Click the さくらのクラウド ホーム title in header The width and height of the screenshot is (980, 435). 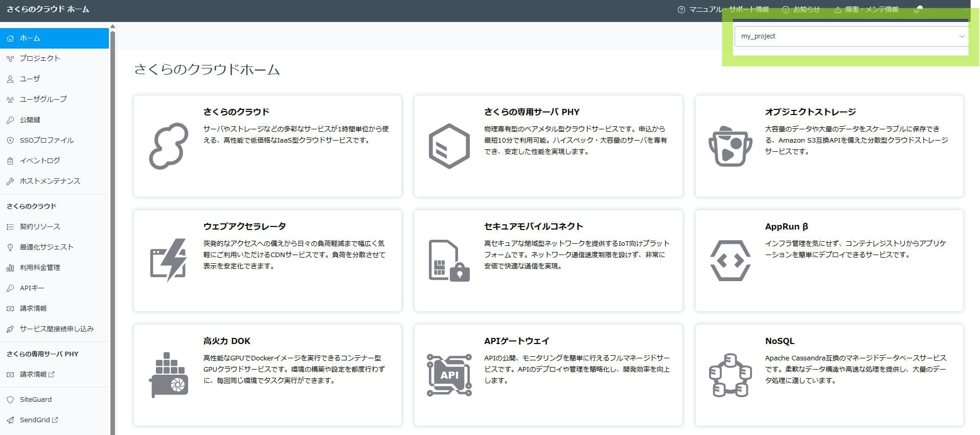click(x=48, y=9)
